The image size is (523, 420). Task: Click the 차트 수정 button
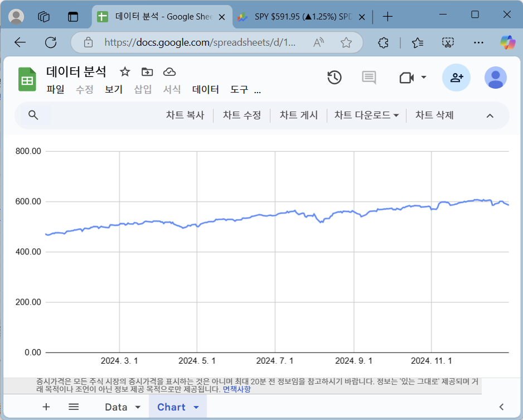(x=242, y=115)
